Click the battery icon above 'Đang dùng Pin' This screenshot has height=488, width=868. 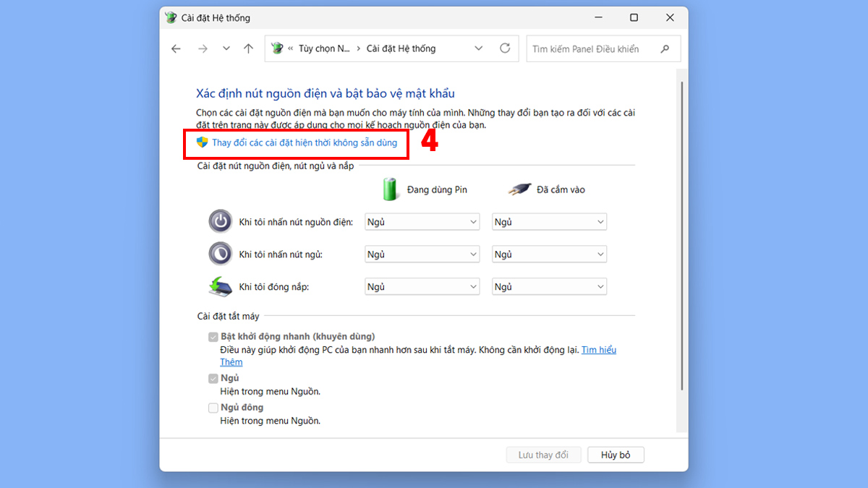click(x=390, y=188)
